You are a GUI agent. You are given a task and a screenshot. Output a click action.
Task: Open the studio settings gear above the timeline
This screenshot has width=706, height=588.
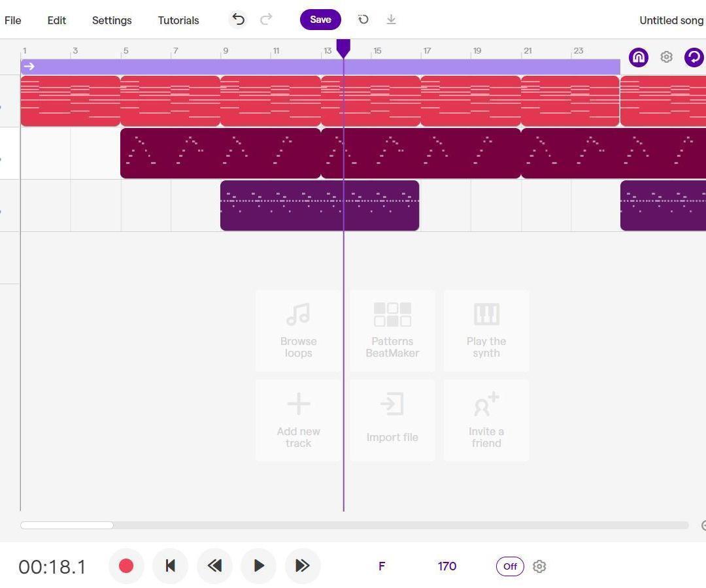pos(666,57)
